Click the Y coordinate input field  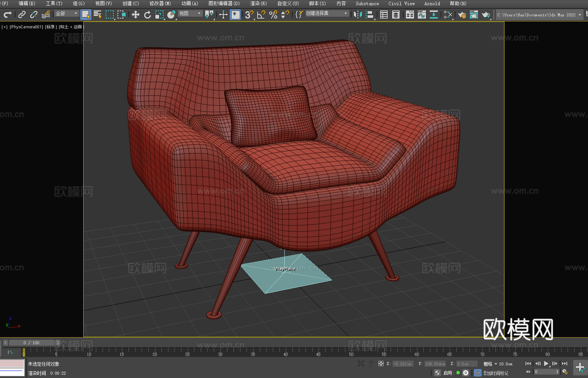(x=435, y=364)
